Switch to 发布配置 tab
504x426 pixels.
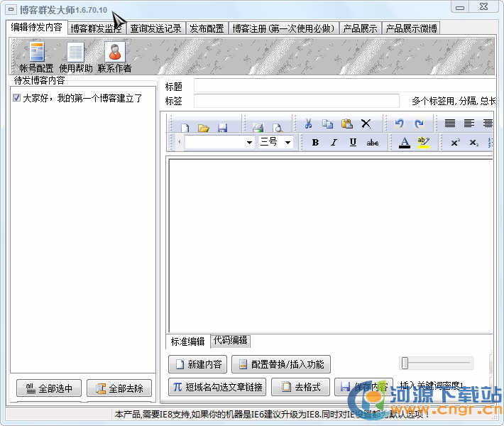207,28
